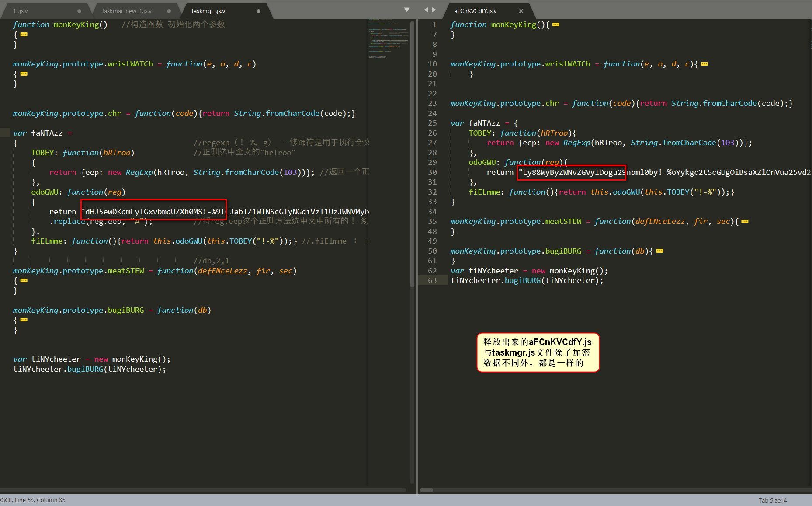Click 'Ly88WyByZWNvZGVyIDoga29' string in right pane
The width and height of the screenshot is (812, 506).
pos(574,172)
